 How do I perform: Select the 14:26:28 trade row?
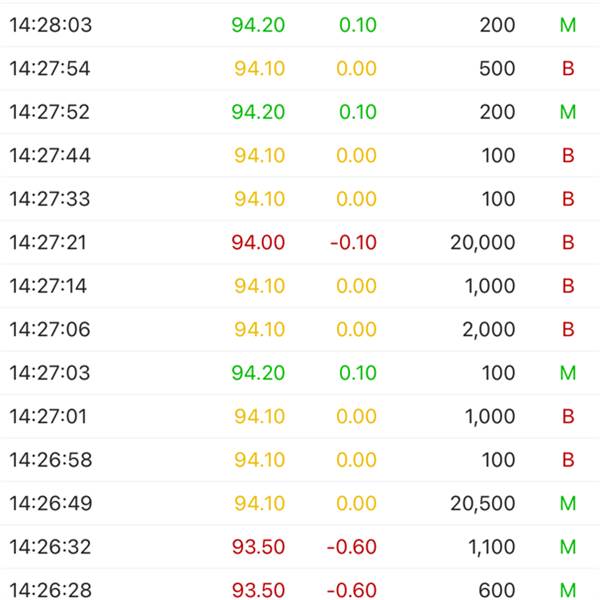click(300, 589)
